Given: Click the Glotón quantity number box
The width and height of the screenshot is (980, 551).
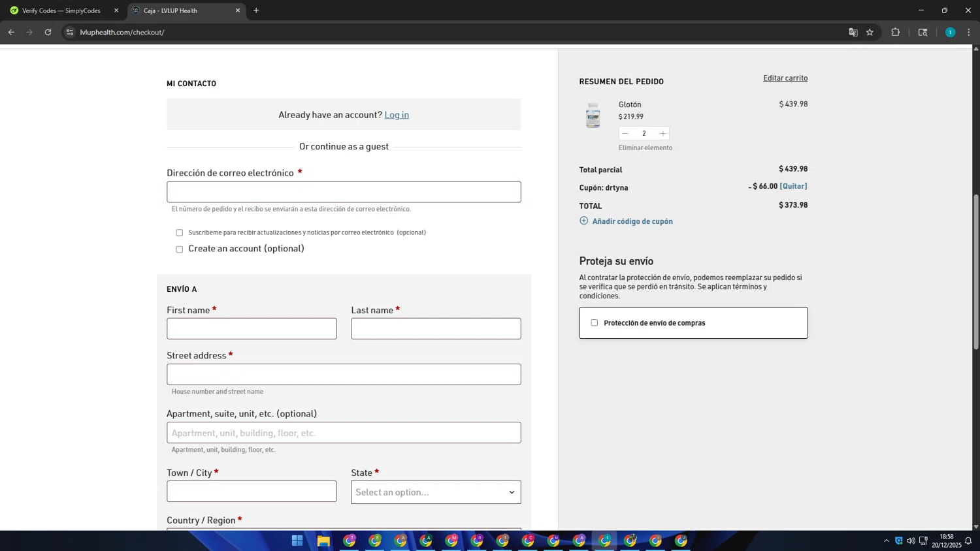Looking at the screenshot, I should coord(644,133).
